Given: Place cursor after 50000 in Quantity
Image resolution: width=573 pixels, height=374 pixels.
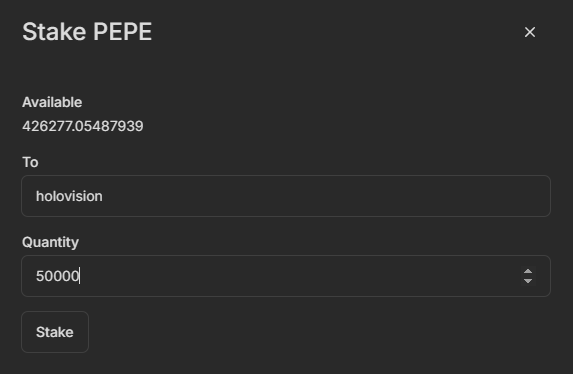Looking at the screenshot, I should point(80,276).
